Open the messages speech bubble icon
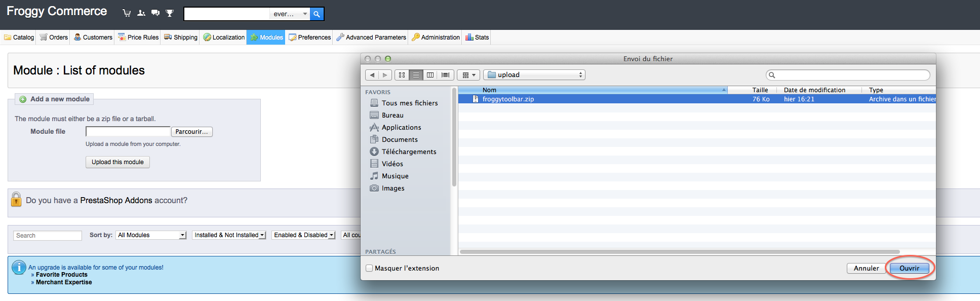Image resolution: width=980 pixels, height=301 pixels. (155, 13)
